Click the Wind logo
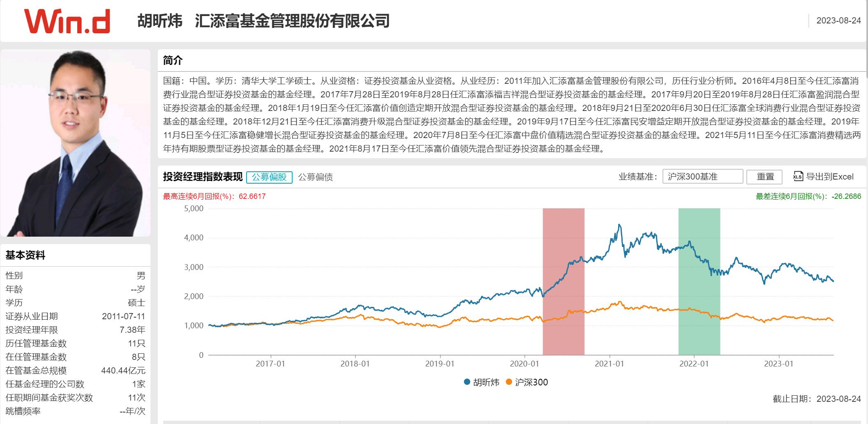The height and width of the screenshot is (424, 868). pyautogui.click(x=67, y=21)
